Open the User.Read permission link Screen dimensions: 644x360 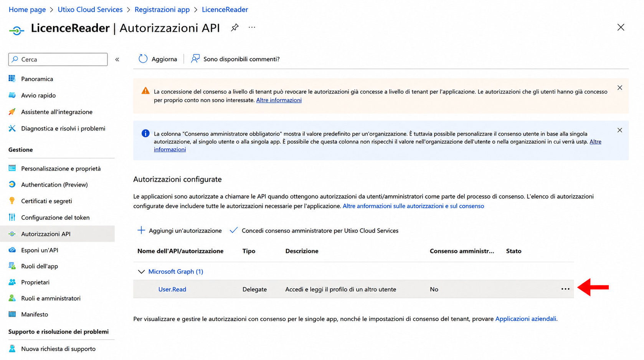point(172,289)
